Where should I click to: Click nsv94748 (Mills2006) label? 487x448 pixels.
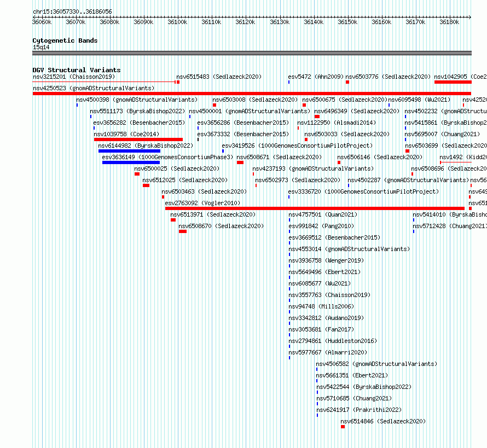[x=321, y=306]
